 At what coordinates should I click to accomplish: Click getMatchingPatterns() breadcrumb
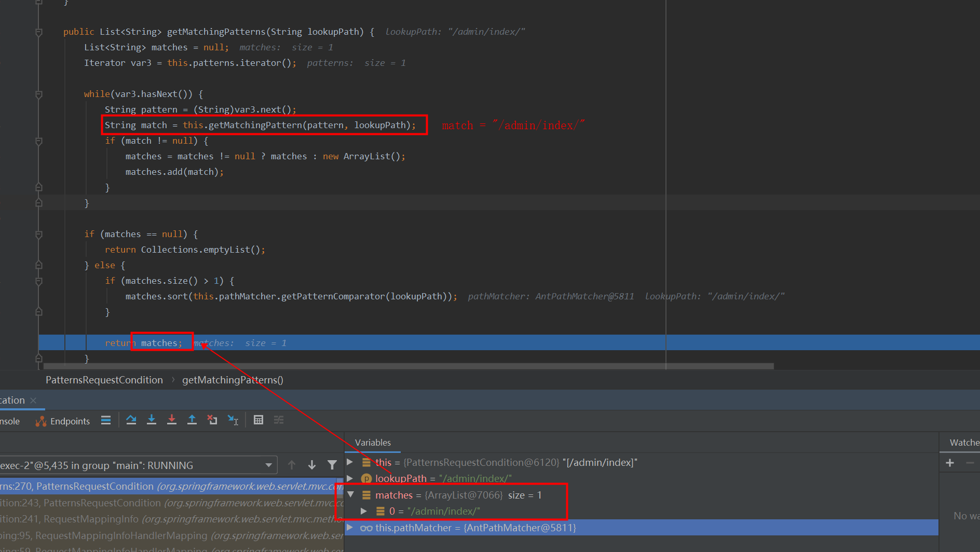click(233, 380)
